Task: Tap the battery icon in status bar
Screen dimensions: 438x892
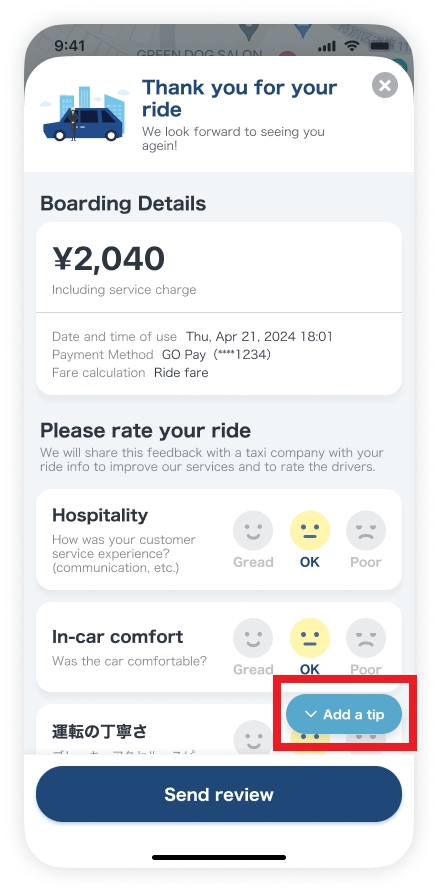Action: tap(379, 46)
